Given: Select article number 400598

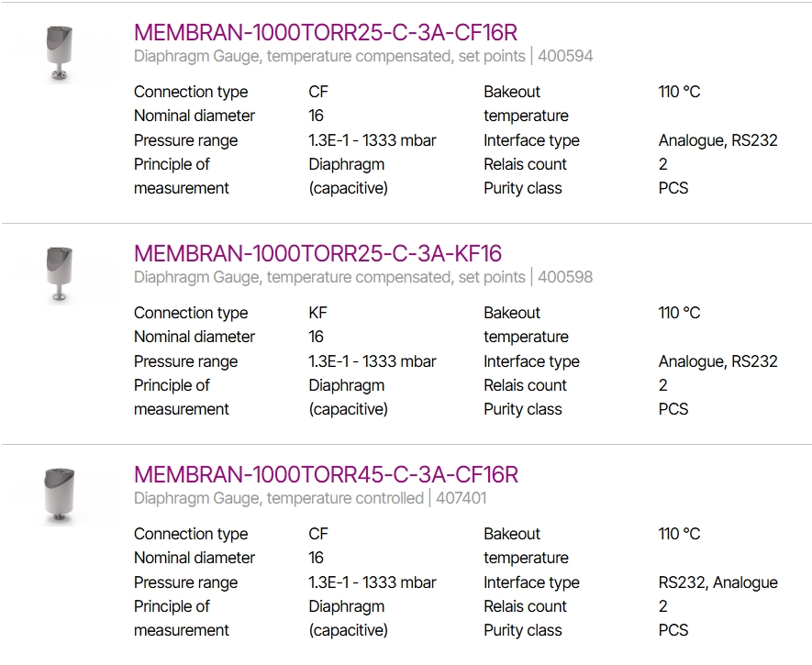Looking at the screenshot, I should coord(565,277).
